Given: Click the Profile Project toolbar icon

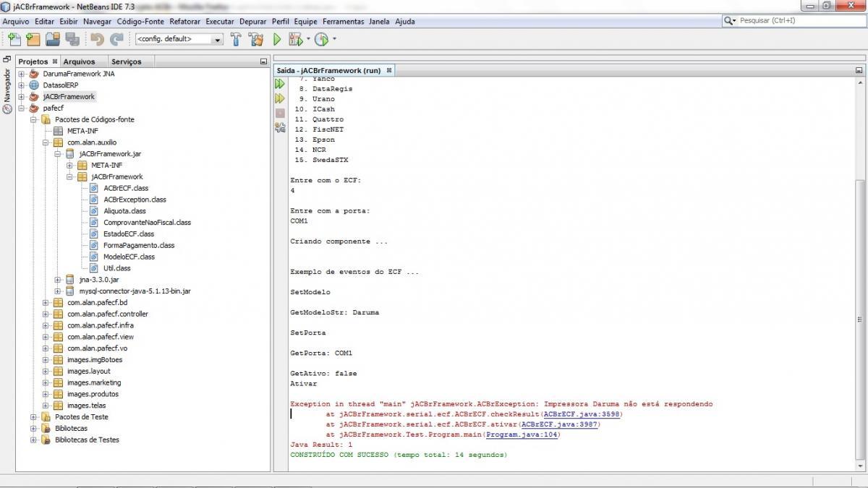Looking at the screenshot, I should pyautogui.click(x=321, y=39).
